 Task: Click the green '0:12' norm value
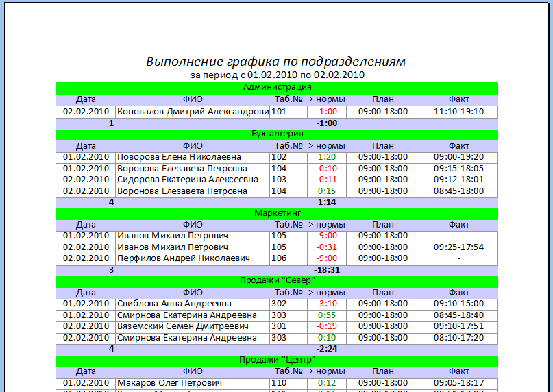327,383
